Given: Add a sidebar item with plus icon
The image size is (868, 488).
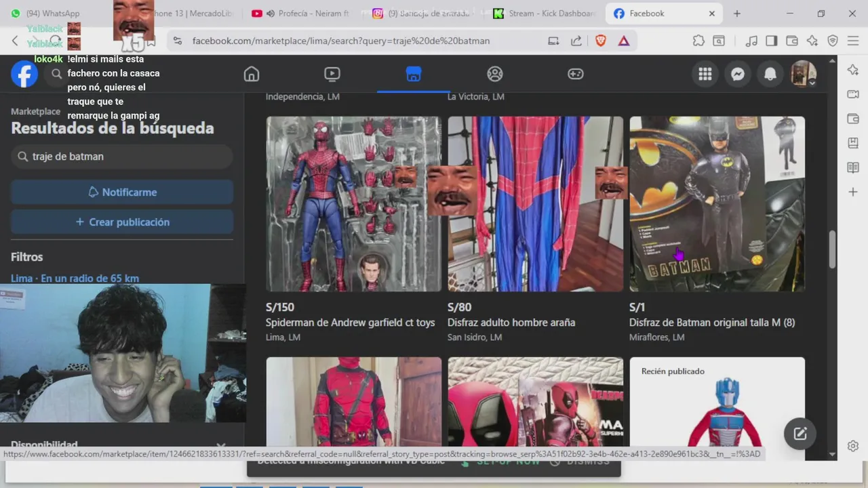Looking at the screenshot, I should click(x=853, y=192).
